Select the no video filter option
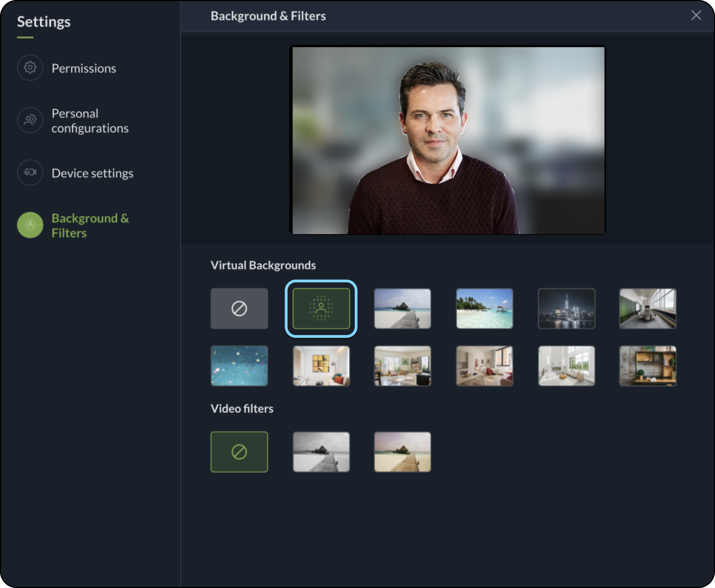 point(239,452)
